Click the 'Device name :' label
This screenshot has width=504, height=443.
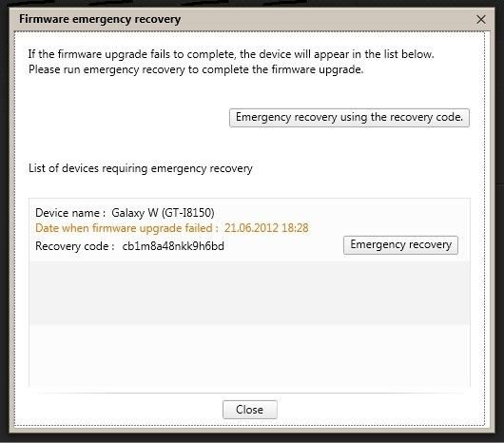[70, 213]
